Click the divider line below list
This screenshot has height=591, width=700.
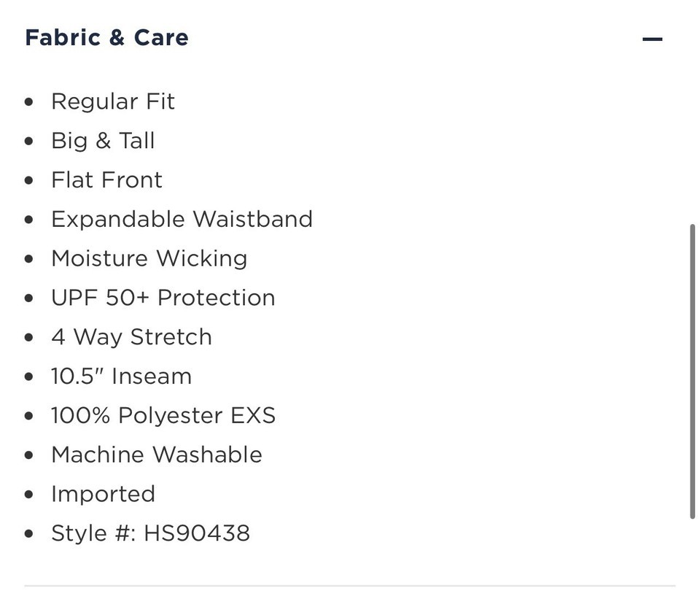[350, 586]
